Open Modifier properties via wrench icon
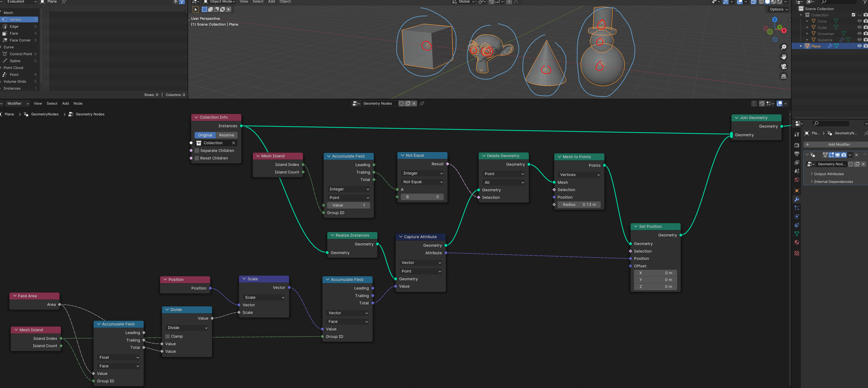Screen dimensions: 868x388 coord(797,199)
